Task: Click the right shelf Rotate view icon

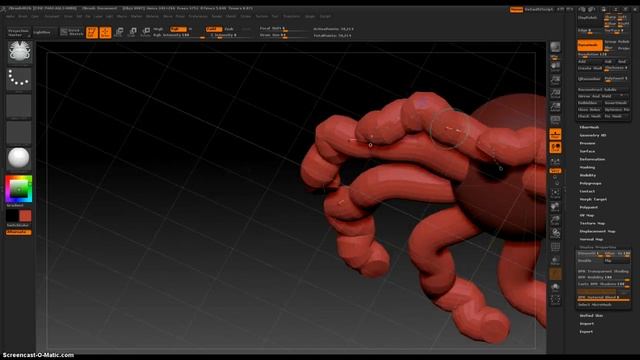Action: pos(555,234)
